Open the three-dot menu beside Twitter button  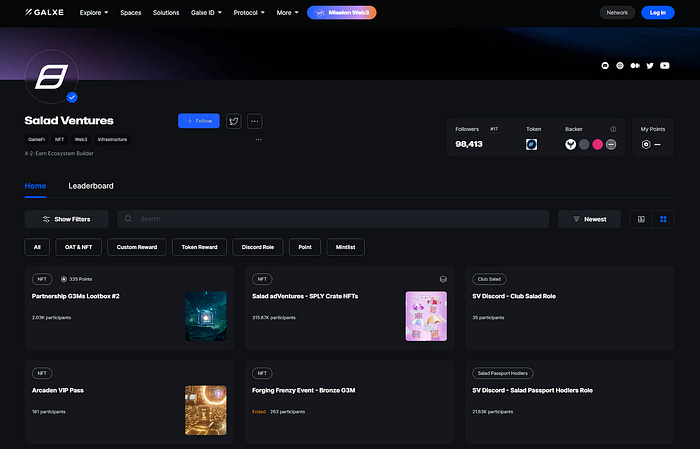tap(254, 121)
